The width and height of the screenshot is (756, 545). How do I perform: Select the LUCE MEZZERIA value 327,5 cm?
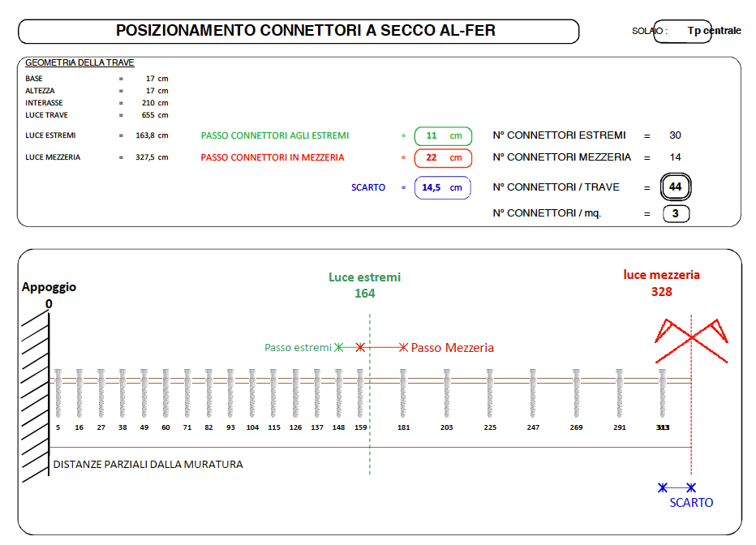point(152,157)
